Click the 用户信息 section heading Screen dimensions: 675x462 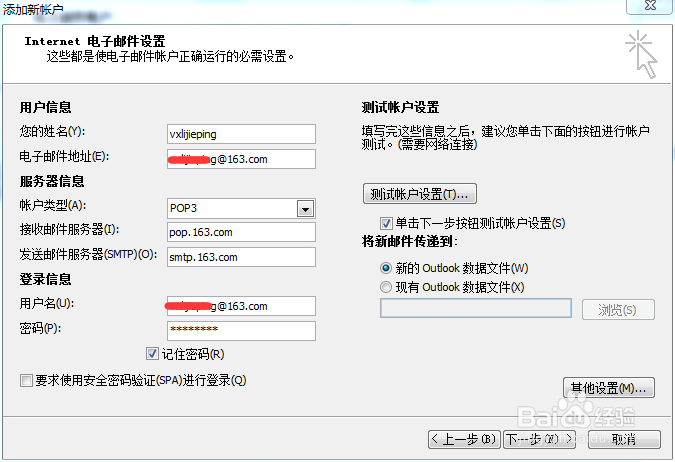[x=45, y=107]
